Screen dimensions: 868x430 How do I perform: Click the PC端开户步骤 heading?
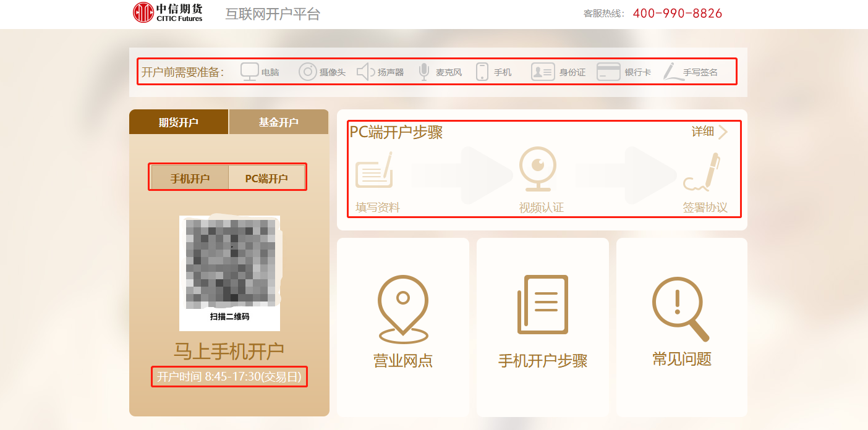pyautogui.click(x=396, y=132)
